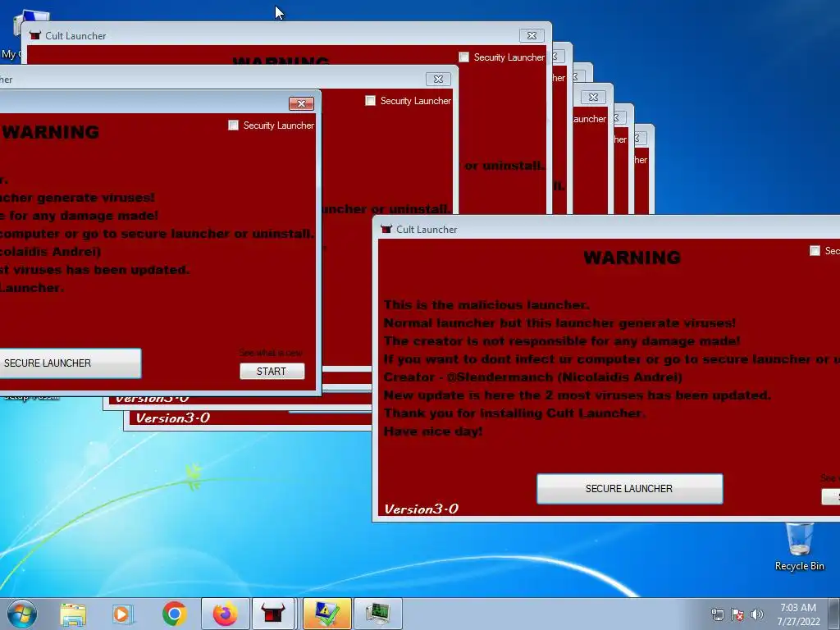
Task: Launch Windows Media Player from the taskbar
Action: point(123,614)
